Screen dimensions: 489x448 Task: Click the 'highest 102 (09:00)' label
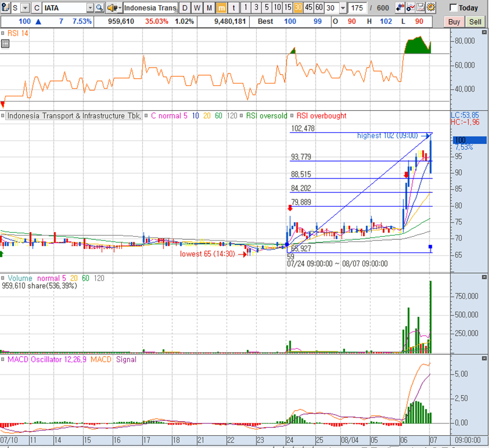387,135
